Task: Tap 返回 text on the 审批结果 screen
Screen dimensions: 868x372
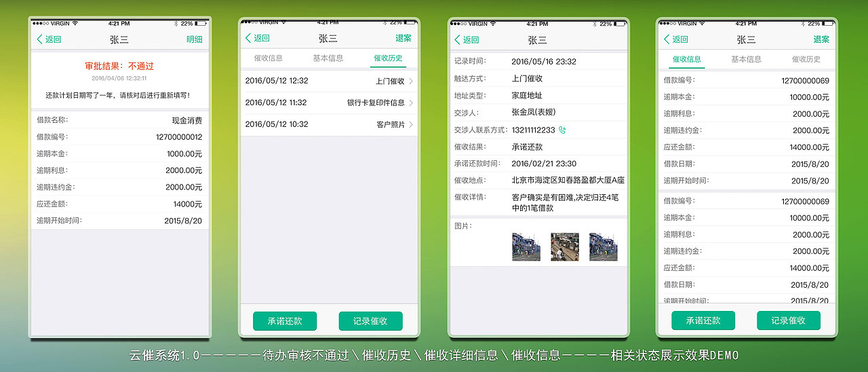Action: tap(54, 39)
